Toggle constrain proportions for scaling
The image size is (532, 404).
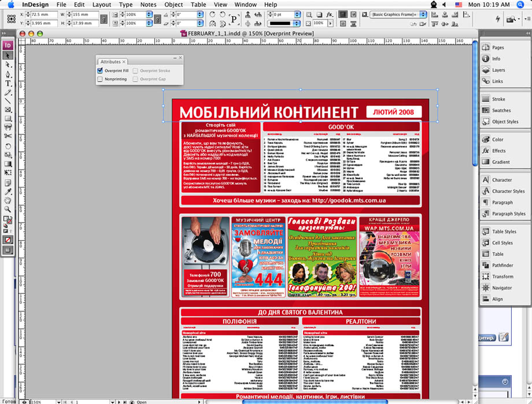coord(157,19)
